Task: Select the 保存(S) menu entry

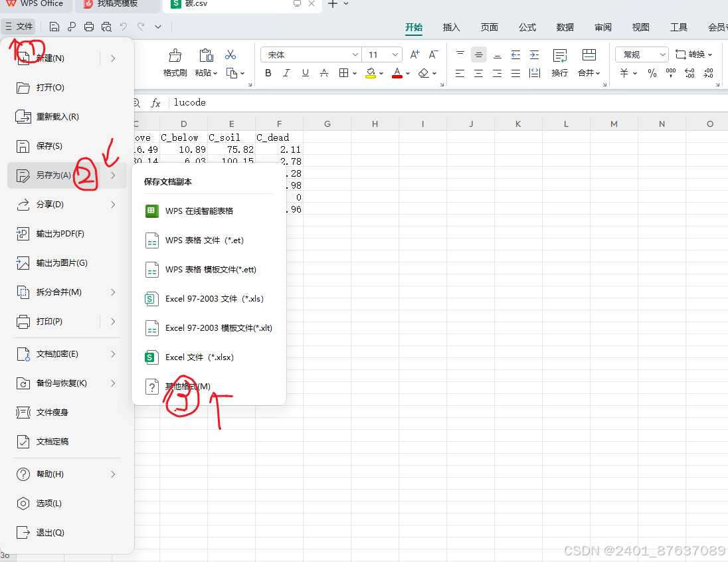Action: [67, 146]
